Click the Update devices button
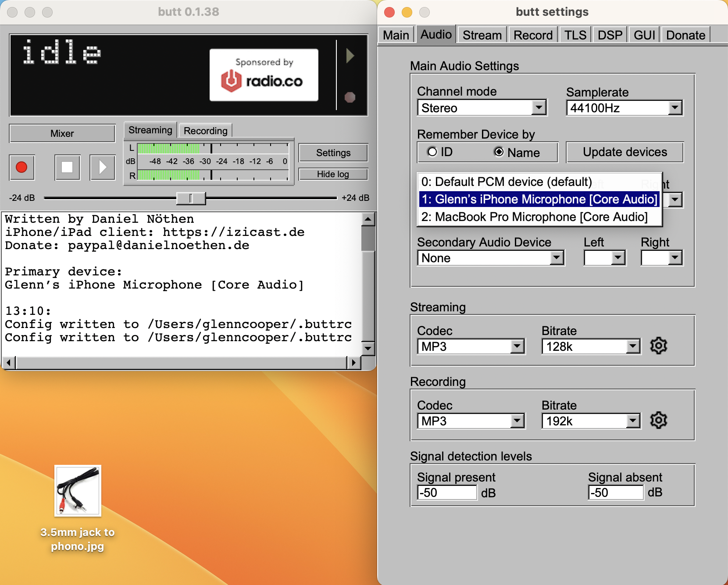 click(625, 152)
